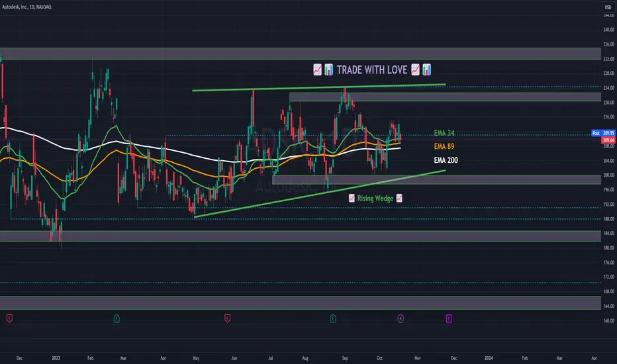The width and height of the screenshot is (617, 364).
Task: Click the 240.00 price axis value
Action: (608, 30)
